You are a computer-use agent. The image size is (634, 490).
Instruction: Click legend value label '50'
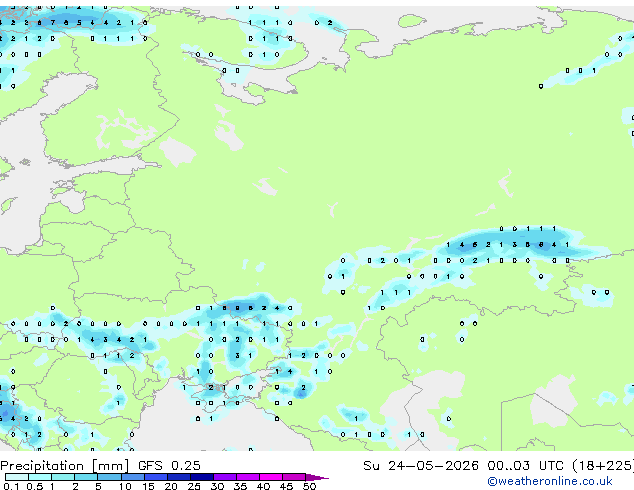(x=309, y=486)
